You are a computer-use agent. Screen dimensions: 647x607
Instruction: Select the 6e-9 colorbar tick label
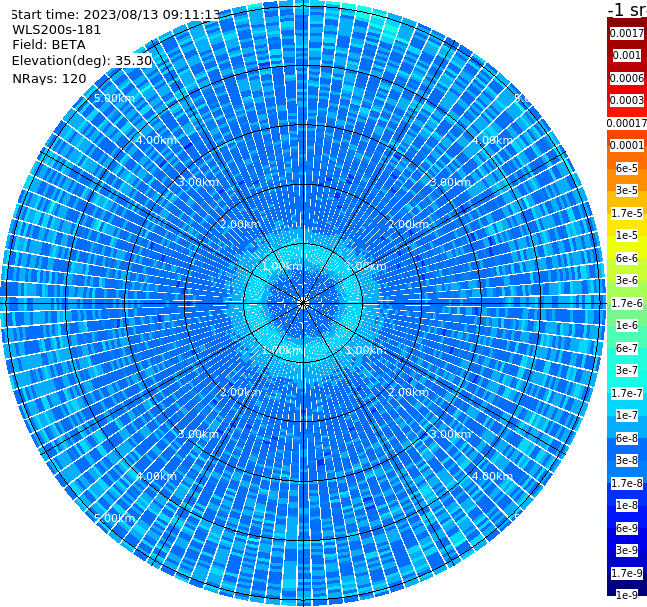coord(627,528)
